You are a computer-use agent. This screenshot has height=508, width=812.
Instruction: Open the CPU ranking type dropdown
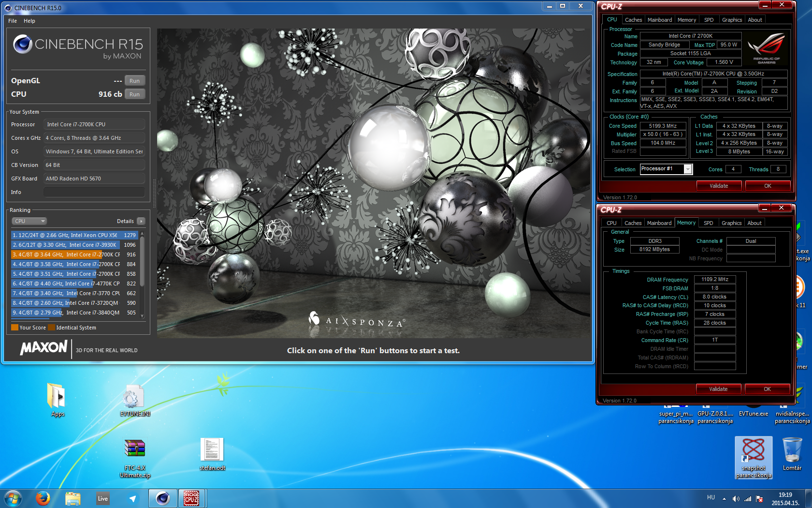pos(29,221)
